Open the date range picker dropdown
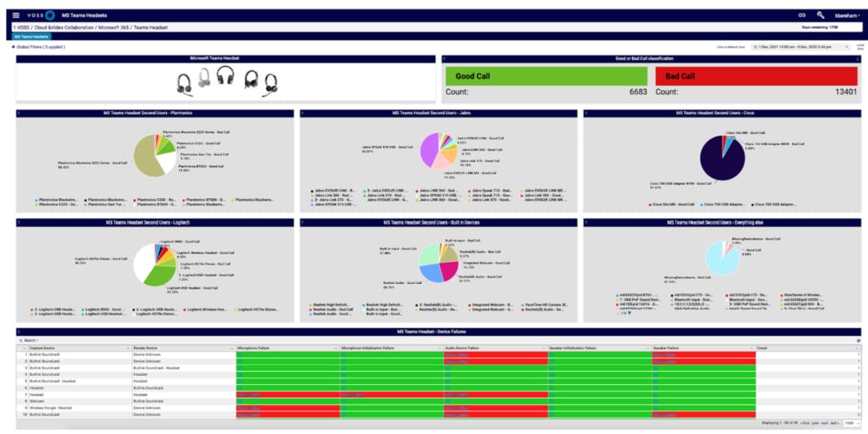 [801, 47]
